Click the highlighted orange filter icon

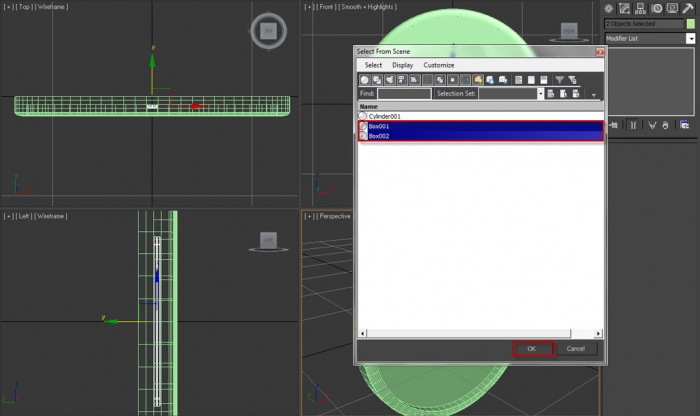(478, 80)
